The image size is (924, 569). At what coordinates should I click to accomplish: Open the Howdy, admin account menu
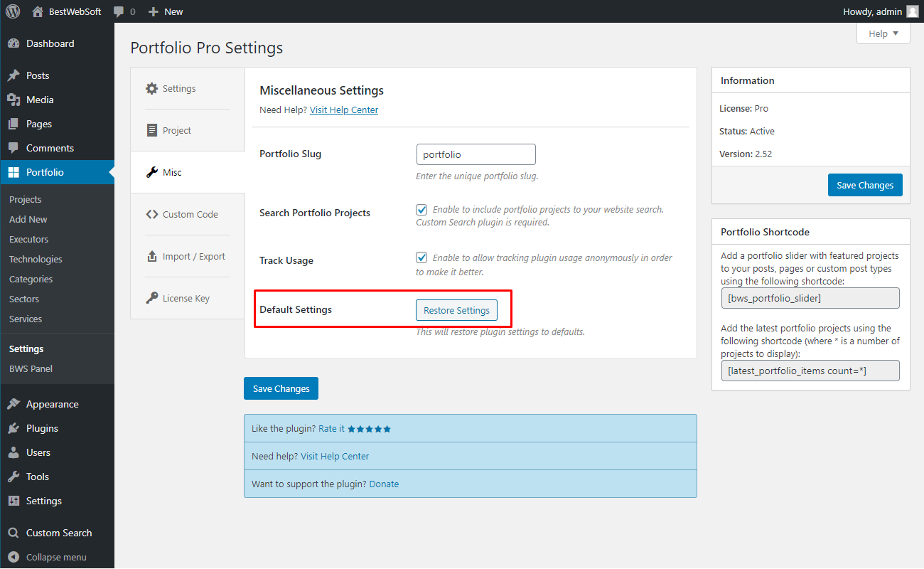(881, 11)
